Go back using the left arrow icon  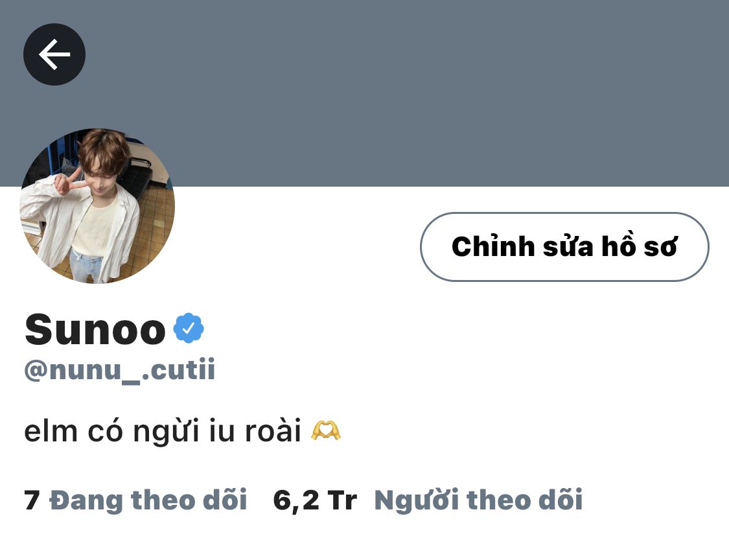coord(54,54)
